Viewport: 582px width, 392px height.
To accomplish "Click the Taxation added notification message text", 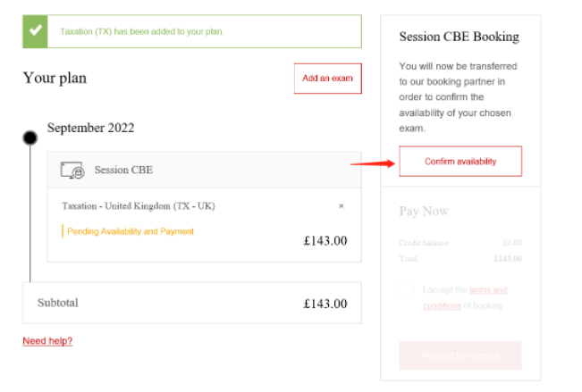I will [141, 31].
